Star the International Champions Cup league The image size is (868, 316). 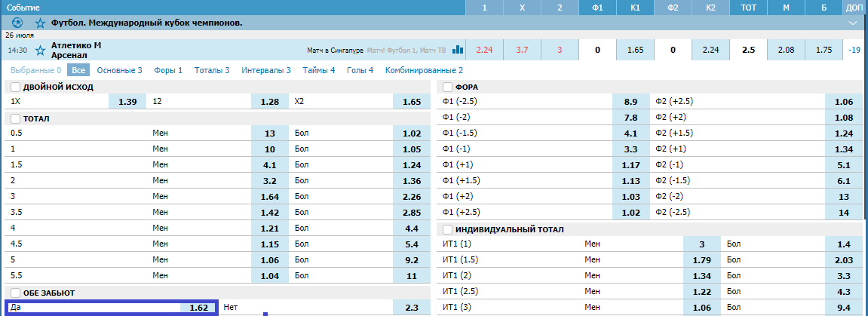40,23
